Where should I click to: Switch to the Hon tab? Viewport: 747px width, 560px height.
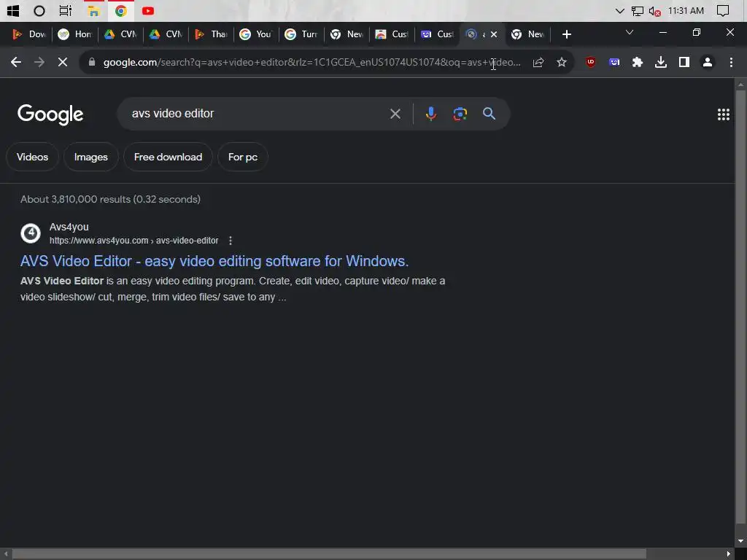(x=75, y=34)
